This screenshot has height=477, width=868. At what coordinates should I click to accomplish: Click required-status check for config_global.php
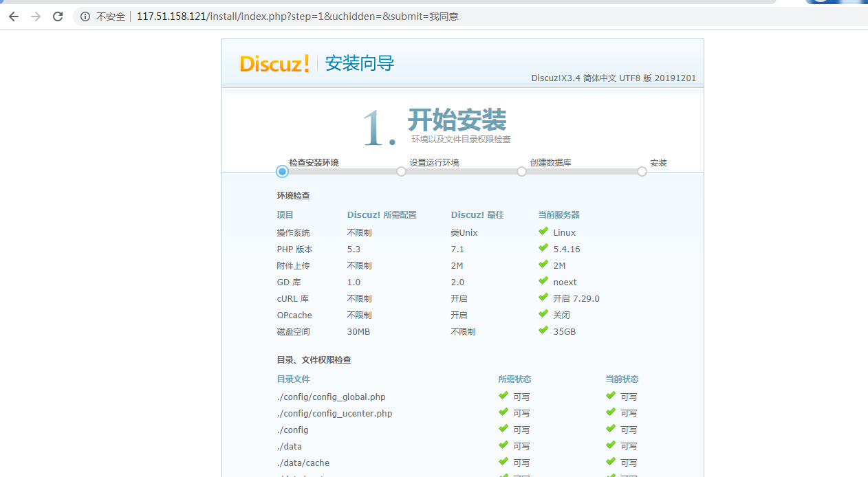(x=503, y=396)
